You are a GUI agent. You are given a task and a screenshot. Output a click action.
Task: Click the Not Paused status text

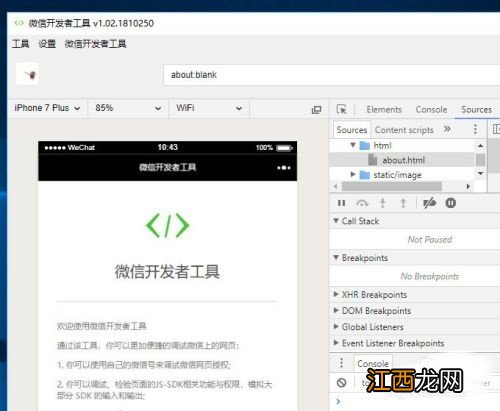pyautogui.click(x=430, y=239)
